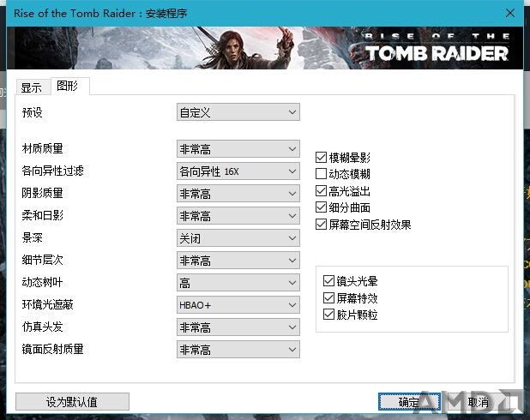Expand the 各向异性过滤 dropdown showing 16X
Screen dimensions: 530x420
tap(238, 171)
